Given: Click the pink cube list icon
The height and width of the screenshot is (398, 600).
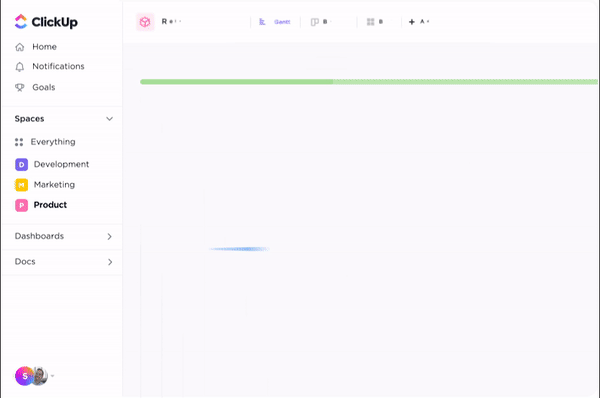Looking at the screenshot, I should pos(145,22).
